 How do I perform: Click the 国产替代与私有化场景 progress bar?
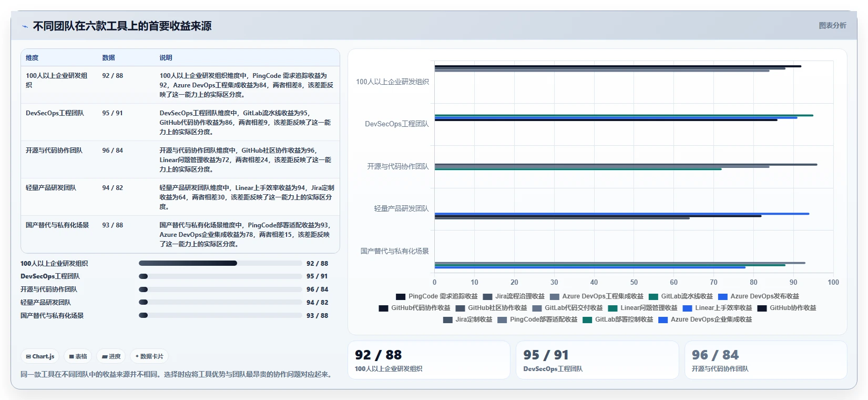[x=220, y=316]
